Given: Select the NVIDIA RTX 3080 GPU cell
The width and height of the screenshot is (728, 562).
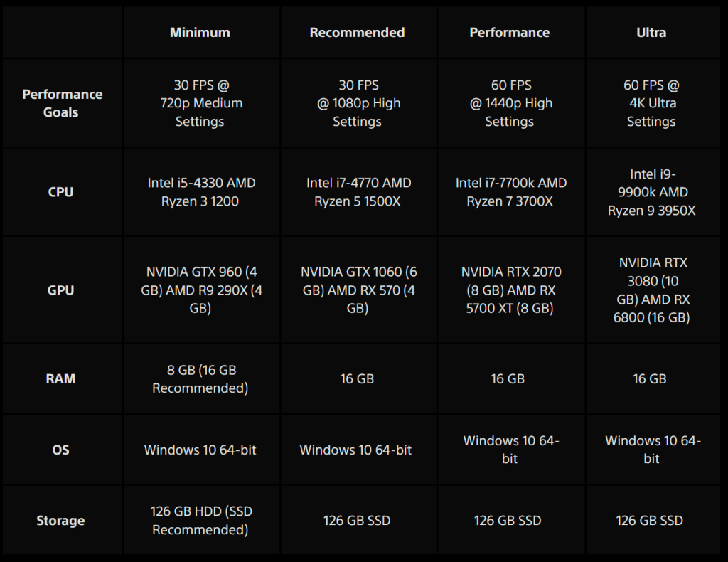Looking at the screenshot, I should coord(651,290).
